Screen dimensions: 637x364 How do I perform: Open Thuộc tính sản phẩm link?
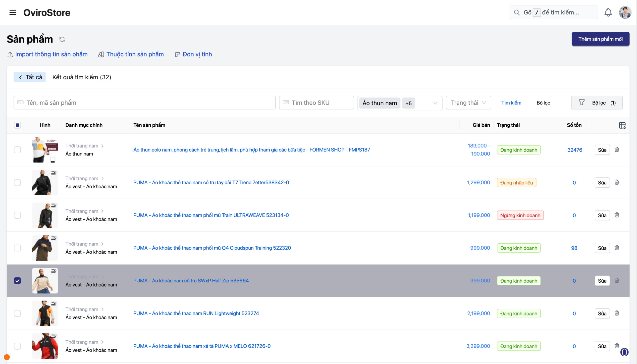click(x=135, y=54)
